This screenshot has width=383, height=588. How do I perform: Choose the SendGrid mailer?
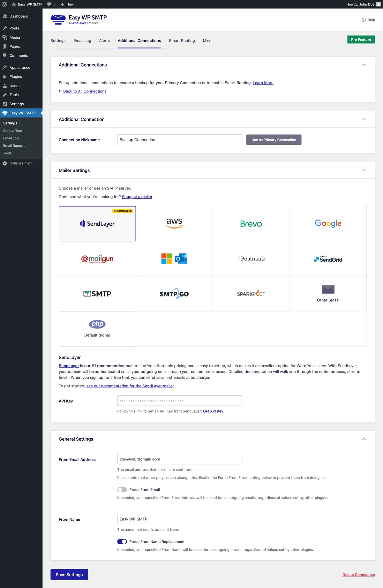(x=328, y=259)
